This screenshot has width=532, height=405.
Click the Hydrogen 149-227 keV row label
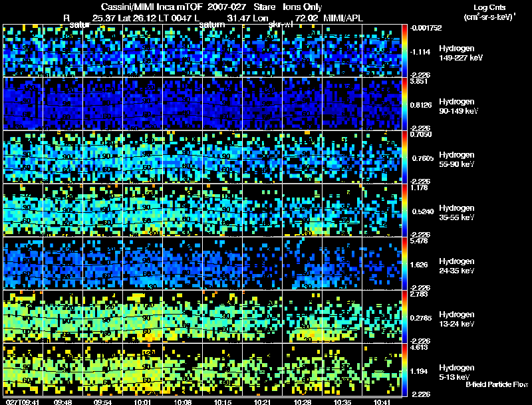point(460,53)
